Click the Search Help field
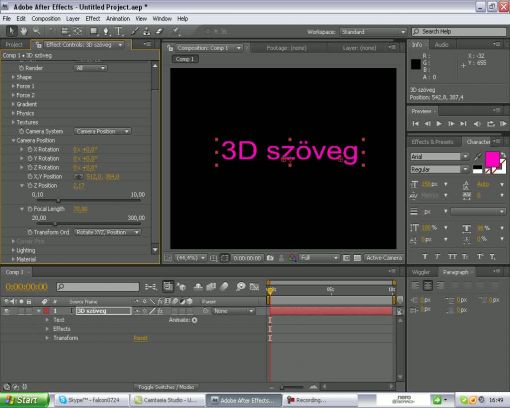This screenshot has height=408, width=510. coord(459,32)
